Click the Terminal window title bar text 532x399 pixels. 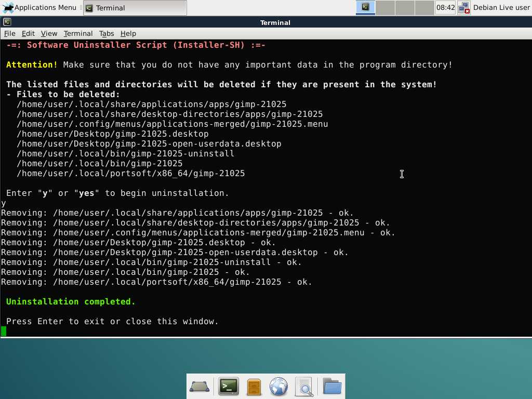tap(275, 22)
